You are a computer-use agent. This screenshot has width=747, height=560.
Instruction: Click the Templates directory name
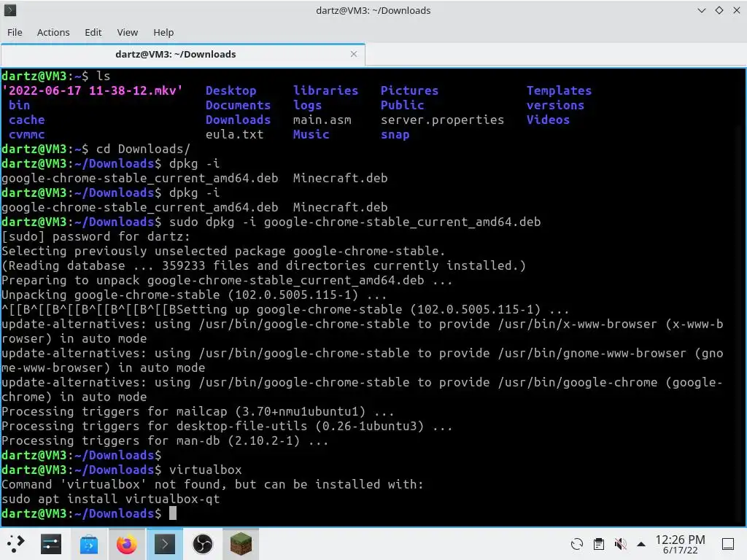coord(559,90)
